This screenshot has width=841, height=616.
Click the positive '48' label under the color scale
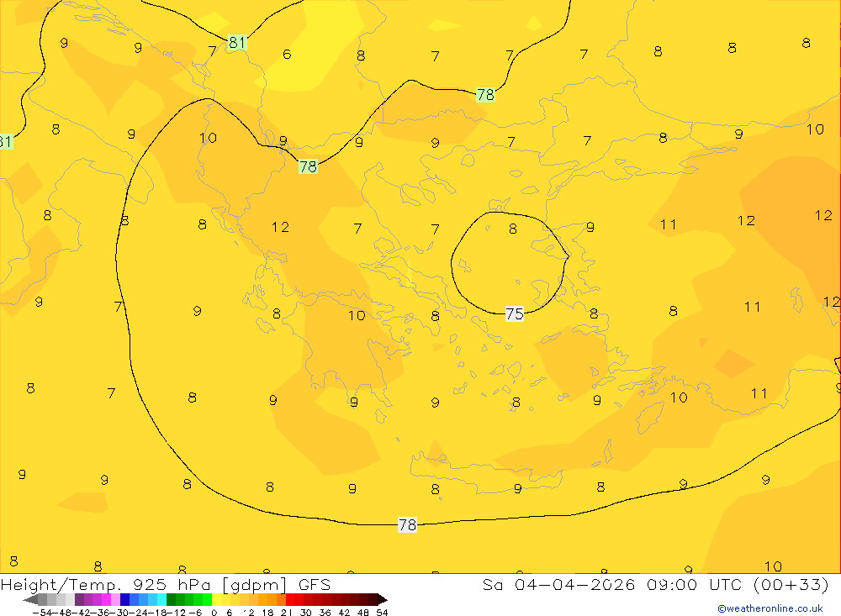point(362,613)
